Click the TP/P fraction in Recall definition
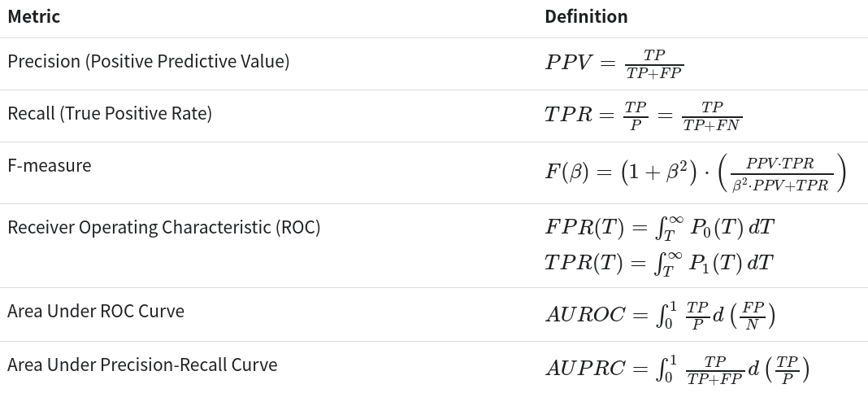868x393 pixels. pyautogui.click(x=635, y=116)
